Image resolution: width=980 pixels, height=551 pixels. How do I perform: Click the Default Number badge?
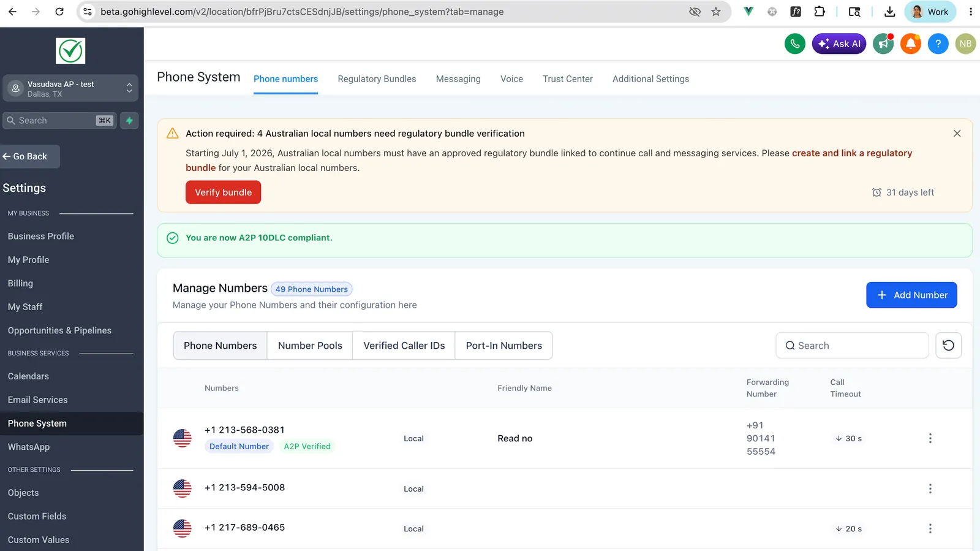(239, 446)
